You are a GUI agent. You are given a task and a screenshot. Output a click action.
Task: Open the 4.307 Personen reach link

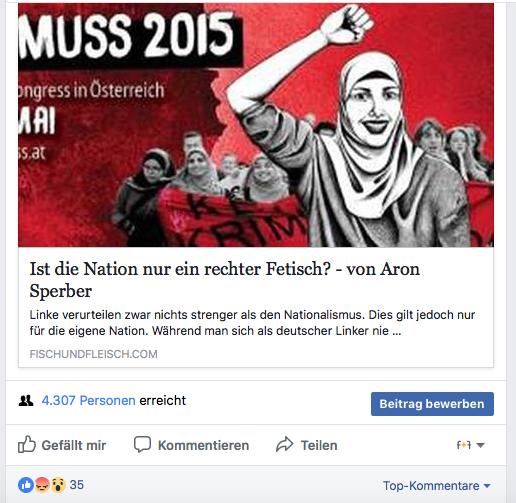click(x=88, y=400)
